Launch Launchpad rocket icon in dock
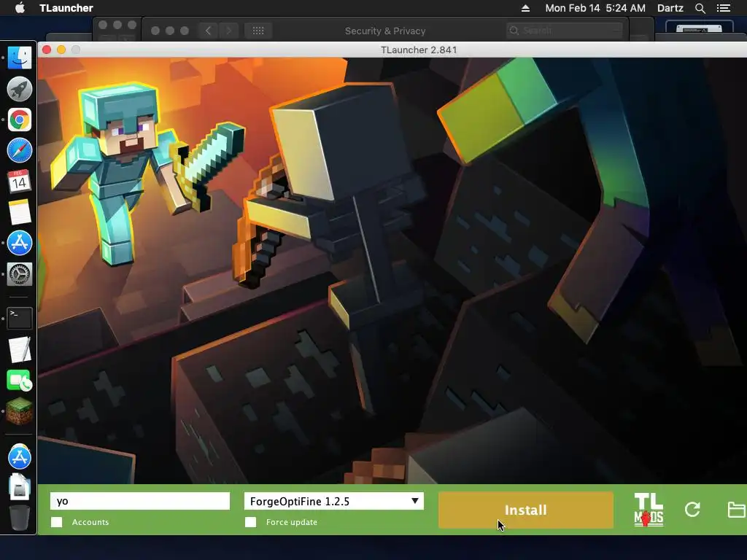Screen dimensions: 747x560 point(20,89)
